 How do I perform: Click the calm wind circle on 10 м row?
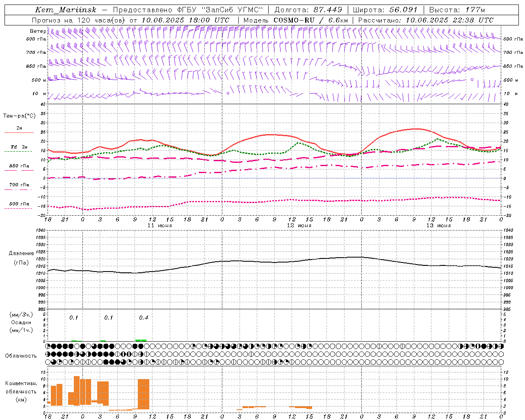(228, 94)
